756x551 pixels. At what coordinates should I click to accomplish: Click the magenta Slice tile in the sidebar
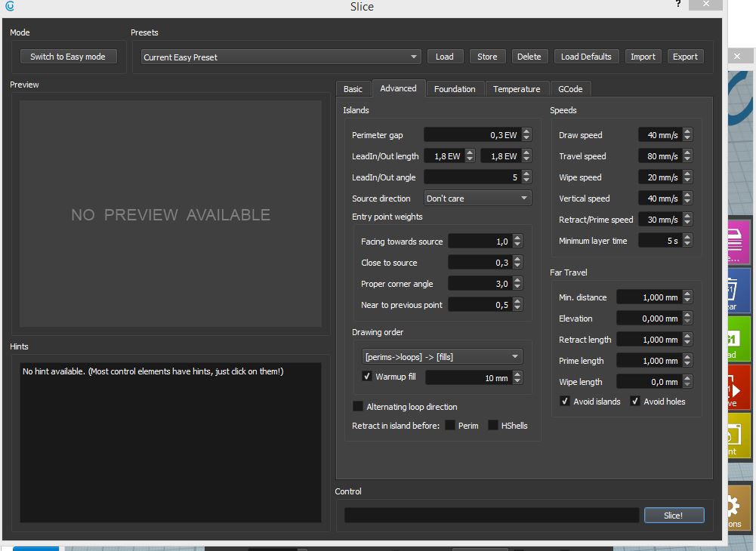pos(739,243)
